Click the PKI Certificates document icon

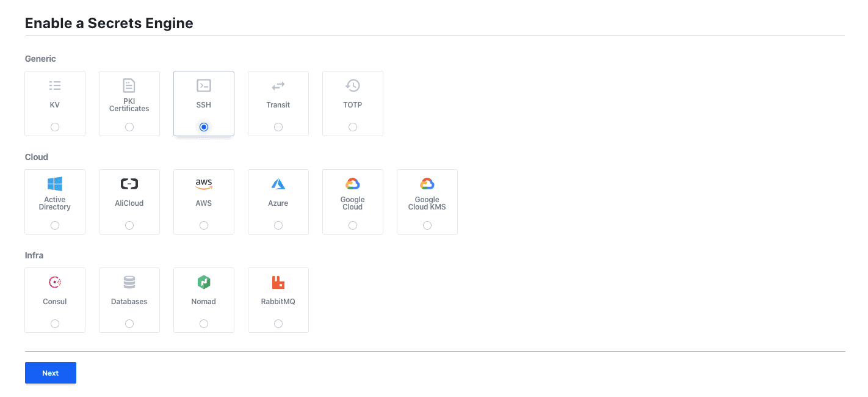(x=129, y=85)
